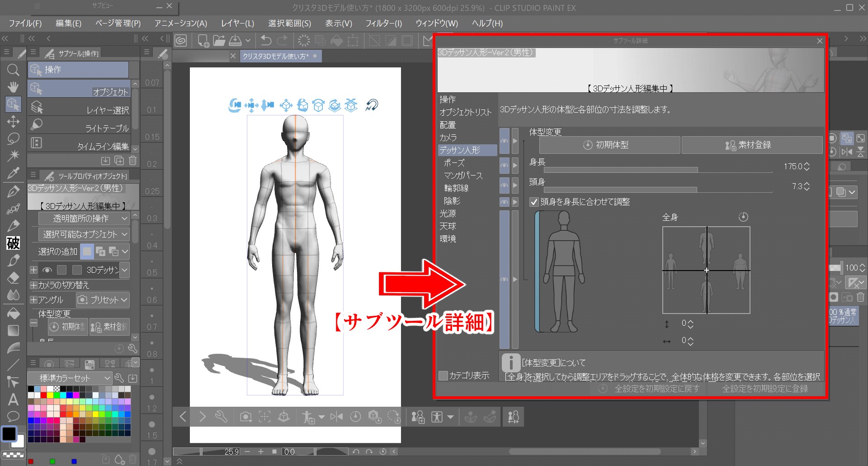Choose the Eraser tool
Viewport: 868px width, 466px height.
click(13, 278)
